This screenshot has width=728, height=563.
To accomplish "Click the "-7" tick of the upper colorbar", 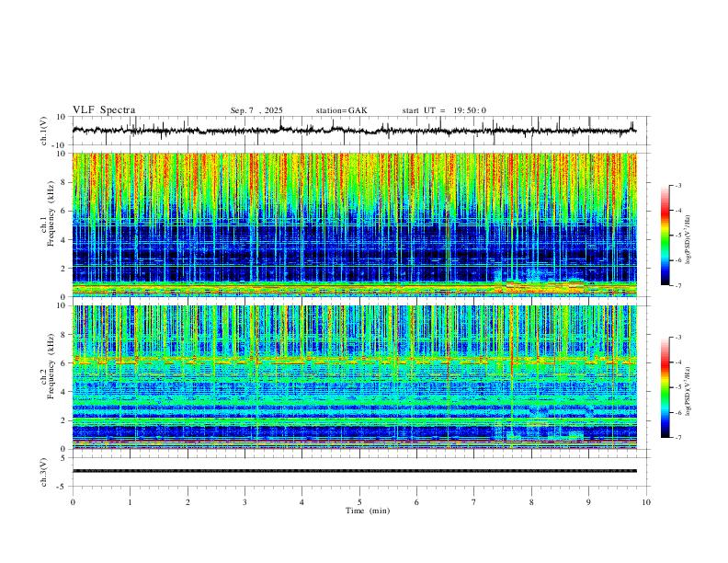I will 677,285.
